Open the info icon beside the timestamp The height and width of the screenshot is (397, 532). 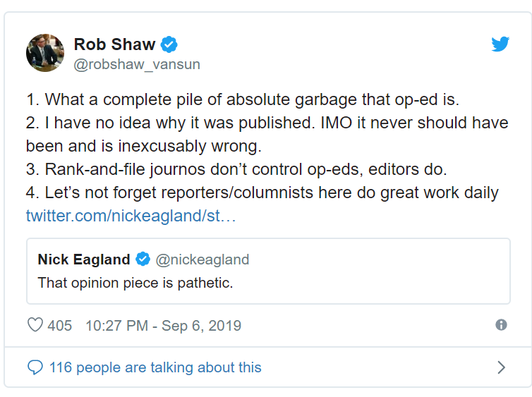pos(501,325)
